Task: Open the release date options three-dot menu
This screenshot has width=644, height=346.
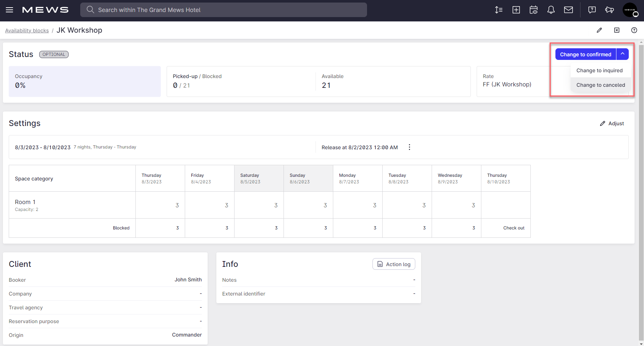Action: (x=409, y=147)
